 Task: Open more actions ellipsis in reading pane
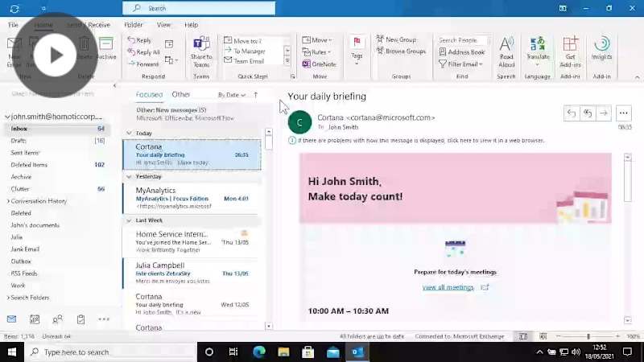point(623,113)
